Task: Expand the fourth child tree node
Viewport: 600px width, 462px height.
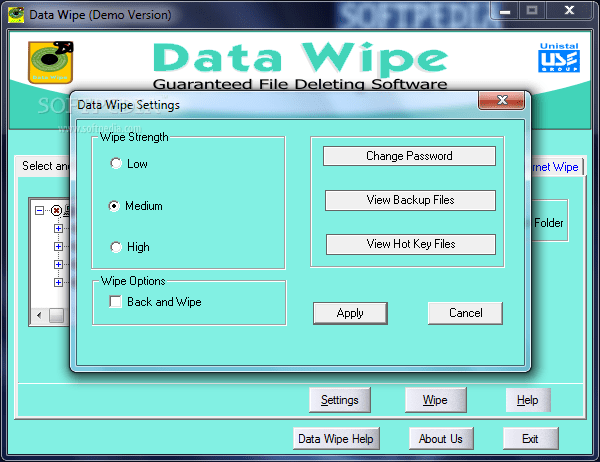Action: pos(58,282)
